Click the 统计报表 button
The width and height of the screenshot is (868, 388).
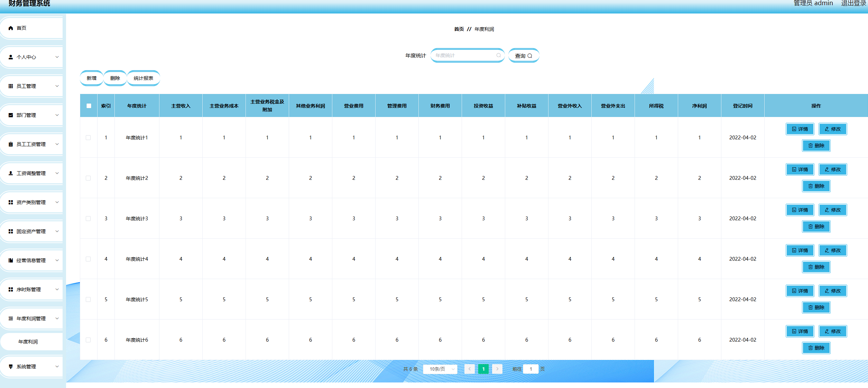click(143, 78)
